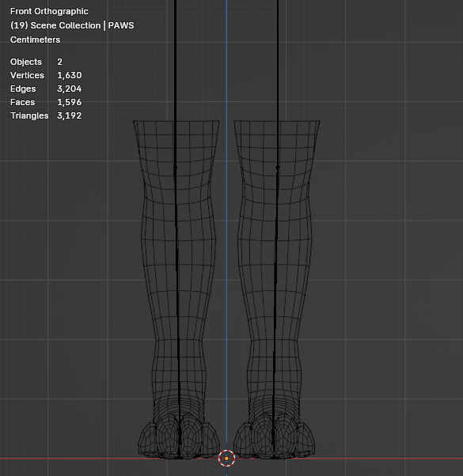Click the Centimeters unit label
This screenshot has width=463, height=476.
click(35, 40)
